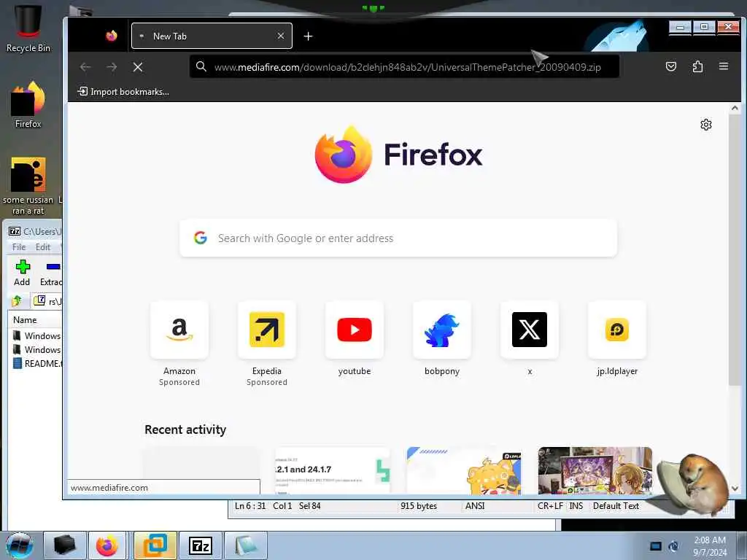Image resolution: width=747 pixels, height=560 pixels.
Task: Click the INS indicator in the editor status bar
Action: click(x=576, y=506)
